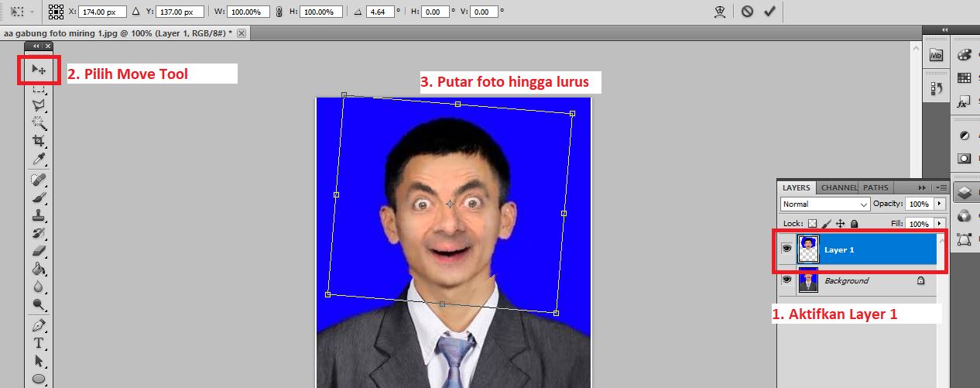This screenshot has height=388, width=980.
Task: Click the rotation angle field 4.64
Action: click(379, 12)
